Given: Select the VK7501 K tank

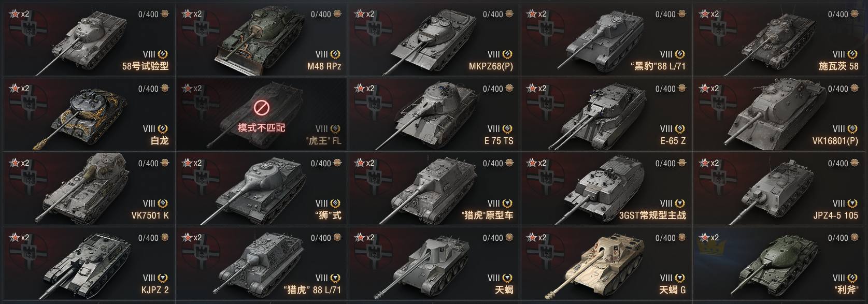Looking at the screenshot, I should [x=89, y=188].
